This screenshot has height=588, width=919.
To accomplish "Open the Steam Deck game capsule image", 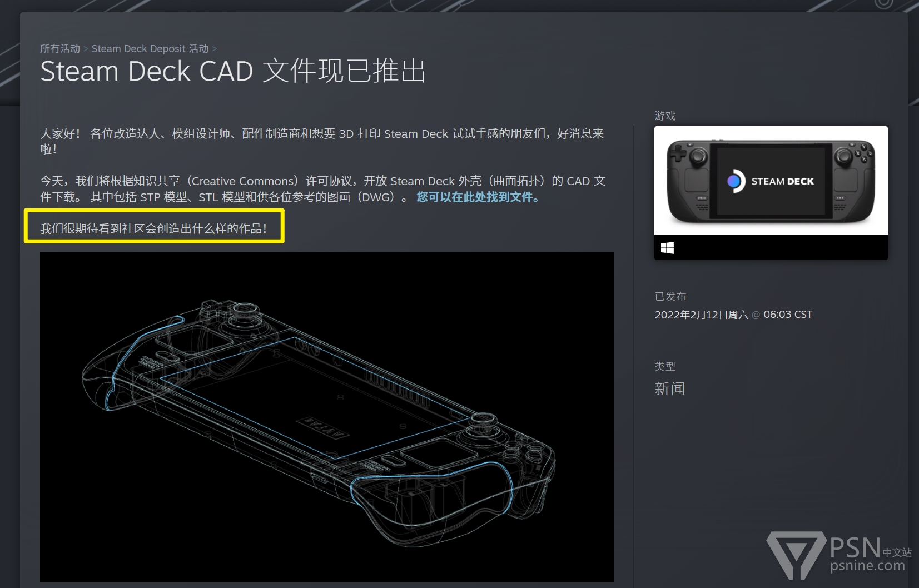I will point(771,181).
